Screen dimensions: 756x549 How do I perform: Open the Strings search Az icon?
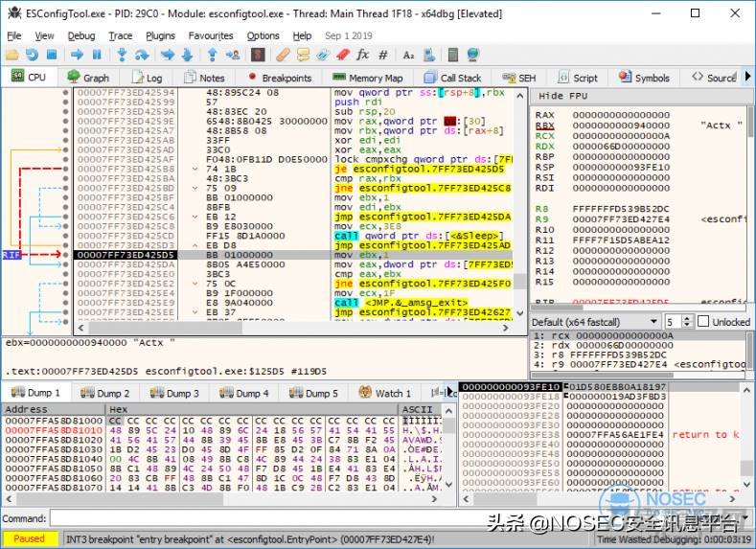(x=408, y=55)
